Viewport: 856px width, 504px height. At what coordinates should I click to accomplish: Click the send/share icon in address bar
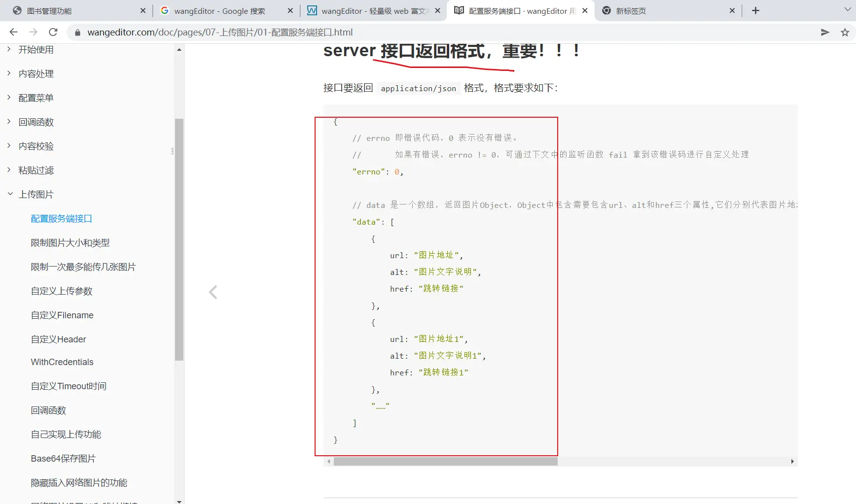tap(825, 32)
